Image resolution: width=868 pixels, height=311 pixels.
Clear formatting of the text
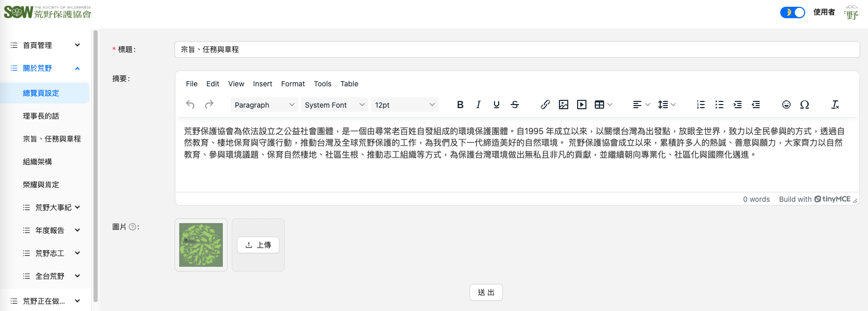coord(835,105)
